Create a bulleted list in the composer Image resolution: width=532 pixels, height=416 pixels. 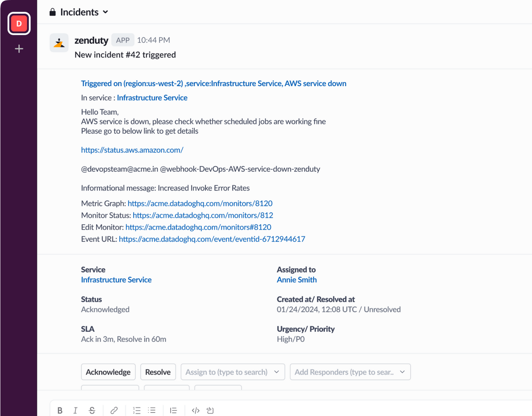151,410
